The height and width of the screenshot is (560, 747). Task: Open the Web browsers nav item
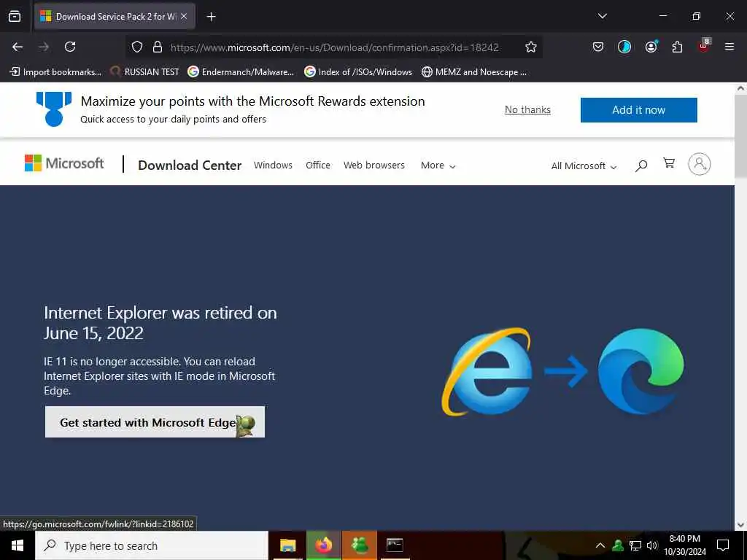[374, 166]
